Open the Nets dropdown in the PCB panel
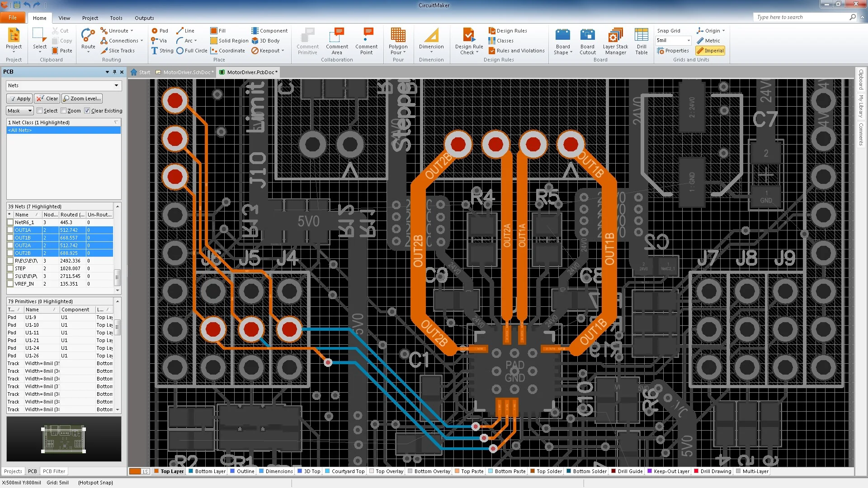The width and height of the screenshot is (868, 488). click(x=63, y=85)
